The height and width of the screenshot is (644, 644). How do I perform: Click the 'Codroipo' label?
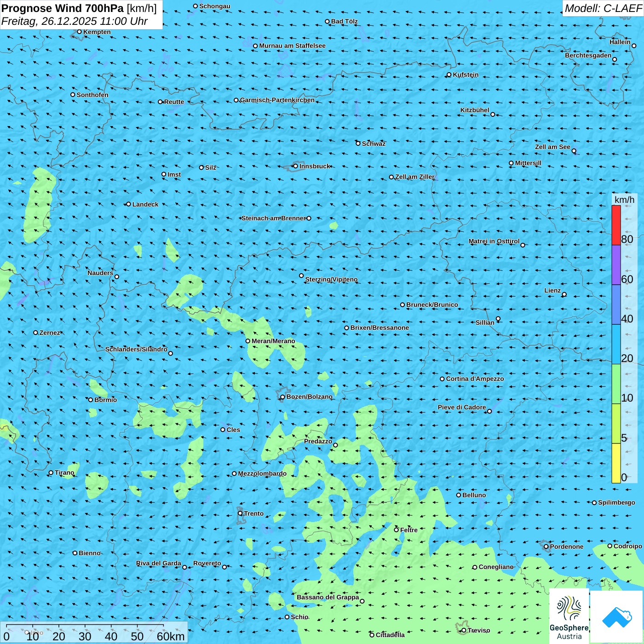(628, 546)
